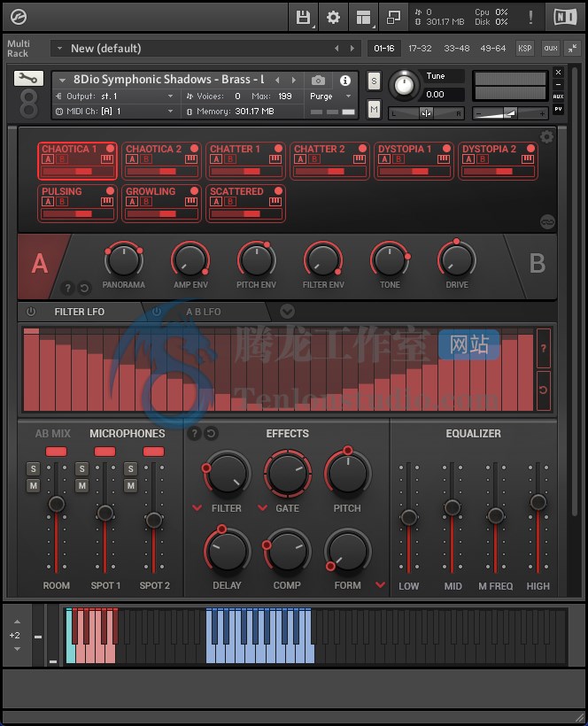588x726 pixels.
Task: Adjust the Room microphone fader
Action: [57, 504]
